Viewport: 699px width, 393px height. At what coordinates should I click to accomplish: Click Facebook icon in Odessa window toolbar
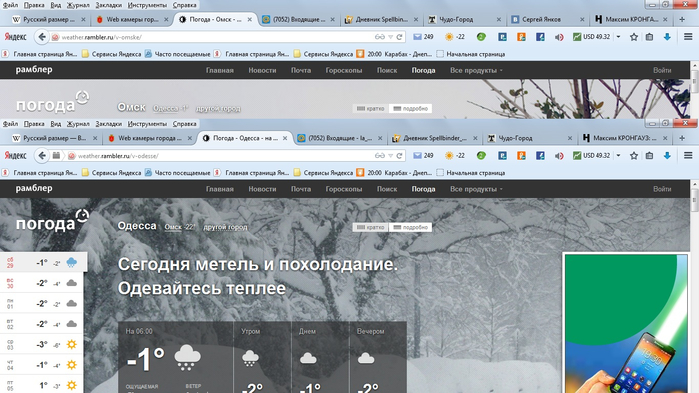coord(540,156)
